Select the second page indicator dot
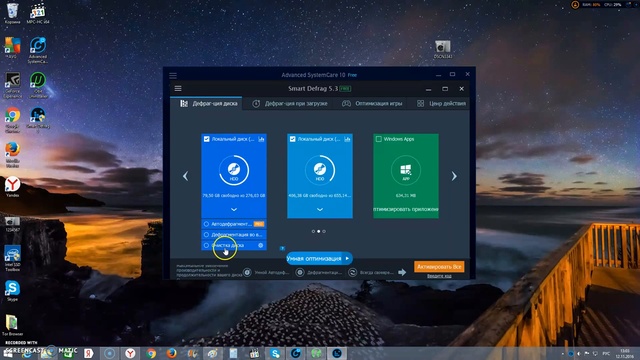This screenshot has width=640, height=360. click(x=319, y=231)
